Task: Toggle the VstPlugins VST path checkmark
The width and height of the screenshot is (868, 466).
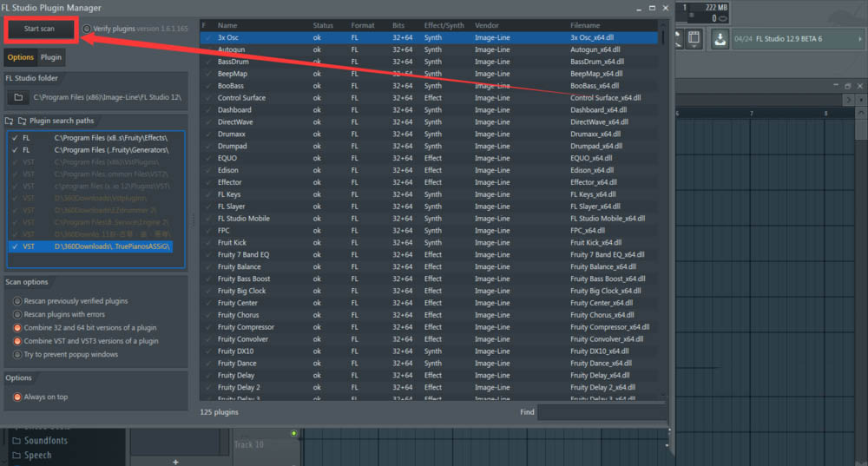Action: point(15,162)
